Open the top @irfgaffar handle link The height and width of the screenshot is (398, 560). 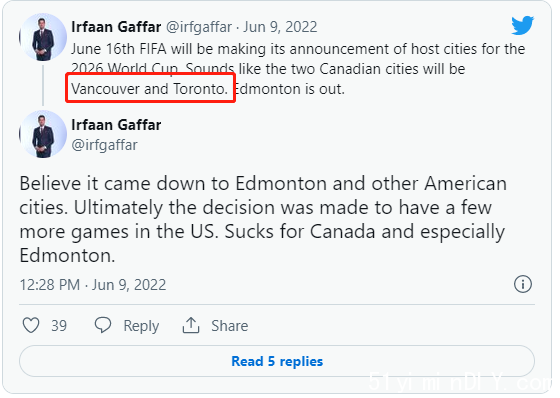(199, 27)
